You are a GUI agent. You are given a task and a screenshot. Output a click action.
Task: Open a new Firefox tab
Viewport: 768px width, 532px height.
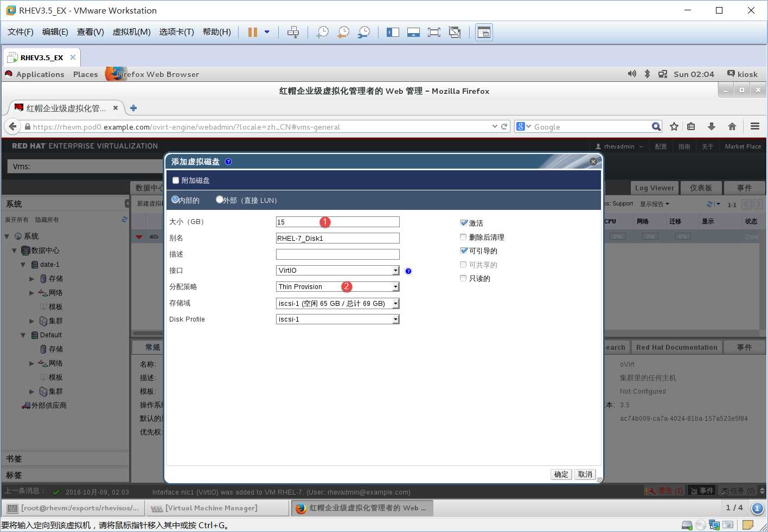pyautogui.click(x=133, y=108)
